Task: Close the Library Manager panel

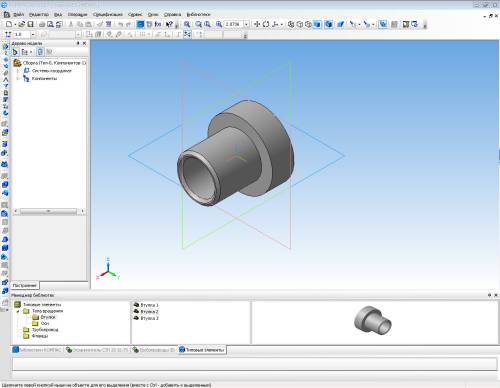Action: 496,295
